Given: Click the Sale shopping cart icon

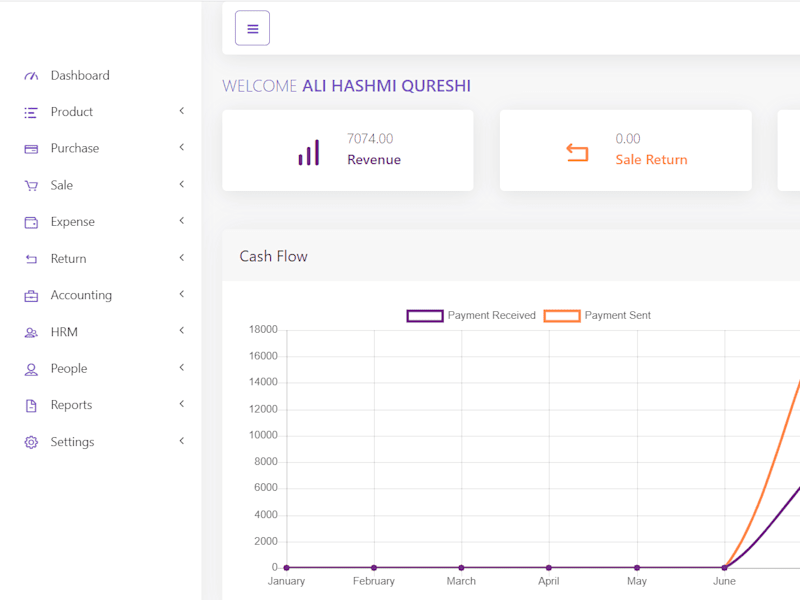Looking at the screenshot, I should 31,186.
